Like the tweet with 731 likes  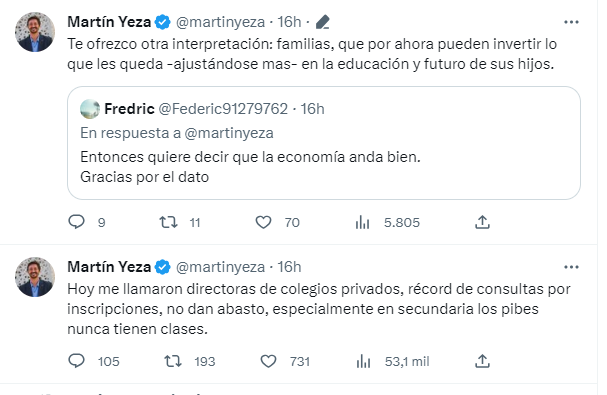click(x=268, y=361)
